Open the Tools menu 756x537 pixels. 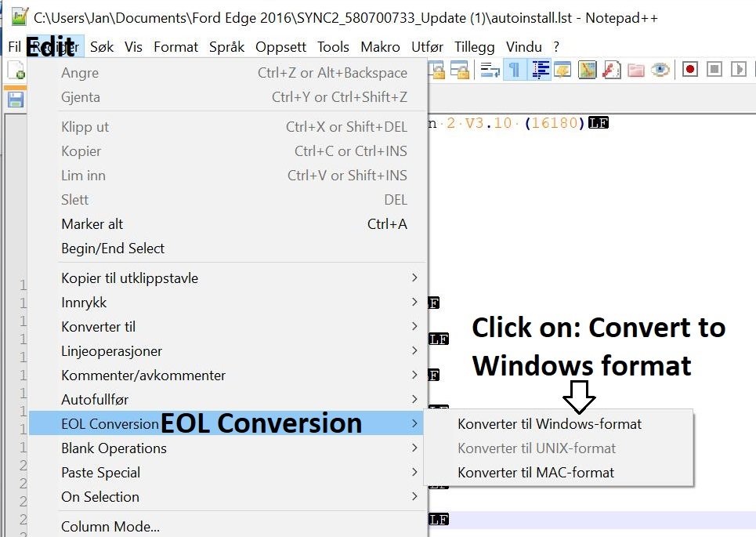coord(333,47)
